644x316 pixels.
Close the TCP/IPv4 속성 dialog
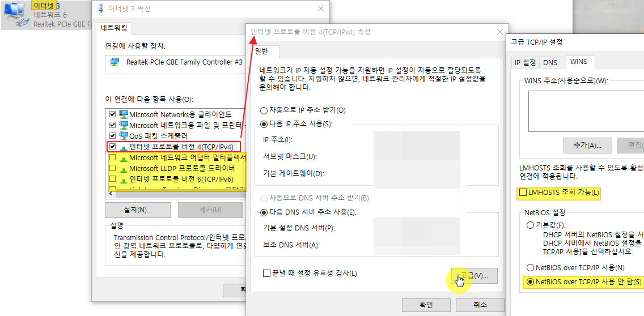click(499, 32)
